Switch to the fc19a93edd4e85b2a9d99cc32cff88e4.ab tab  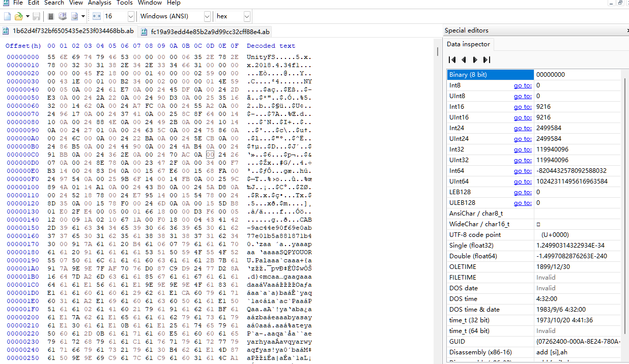pos(210,32)
